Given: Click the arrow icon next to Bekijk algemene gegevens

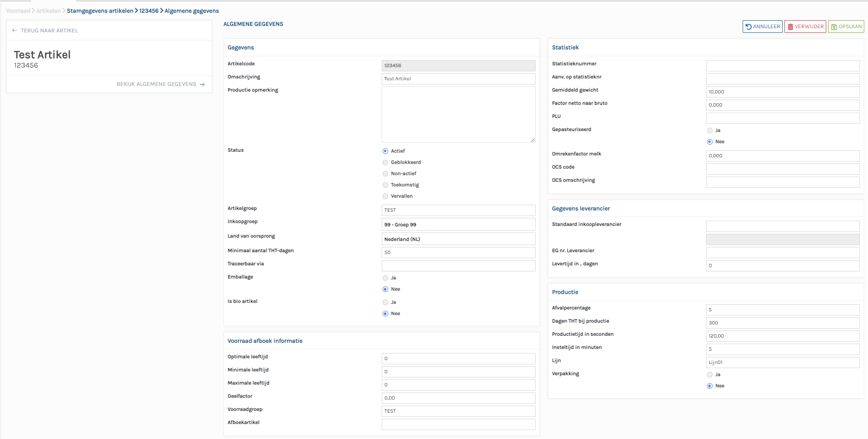Looking at the screenshot, I should click(x=202, y=85).
